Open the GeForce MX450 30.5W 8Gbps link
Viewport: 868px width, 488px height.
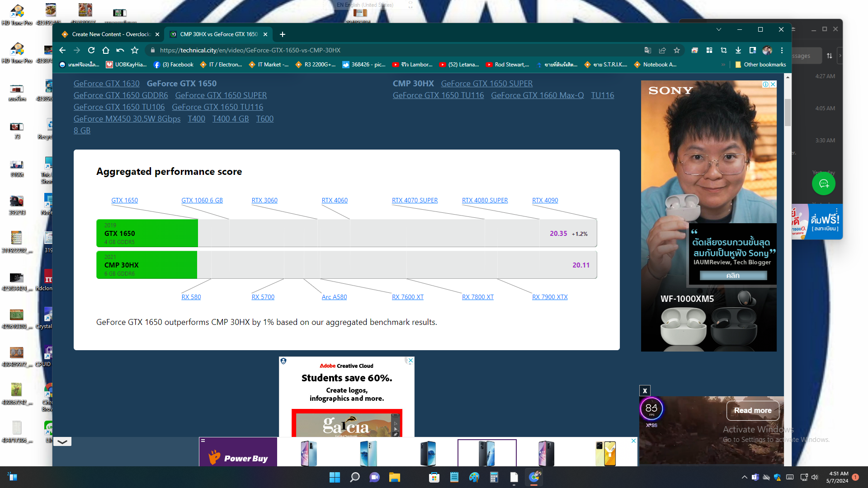point(127,119)
